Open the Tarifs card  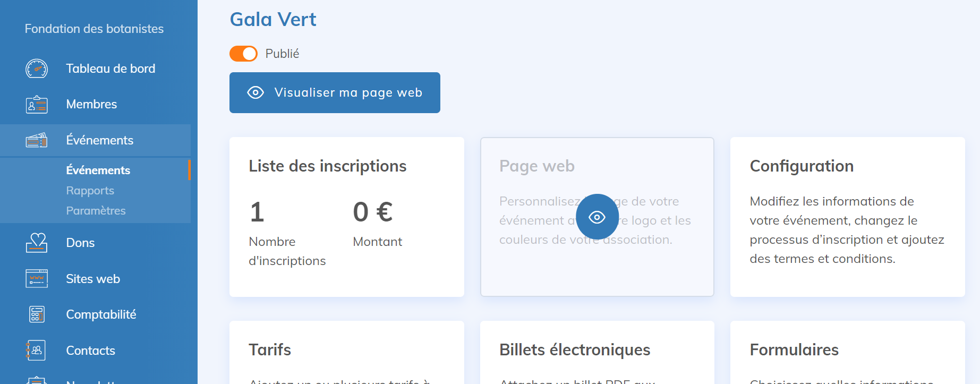tap(346, 352)
